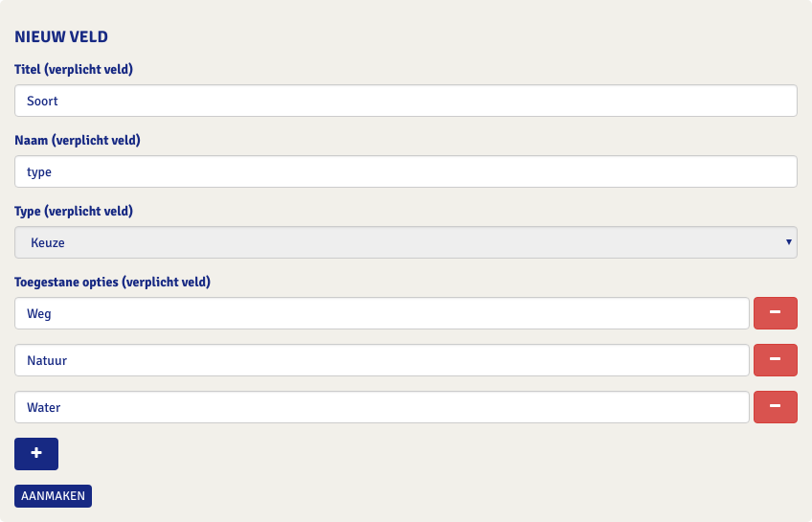Screen dimensions: 812x522
Task: Remove the 'Weg' option with minus button
Action: (776, 313)
